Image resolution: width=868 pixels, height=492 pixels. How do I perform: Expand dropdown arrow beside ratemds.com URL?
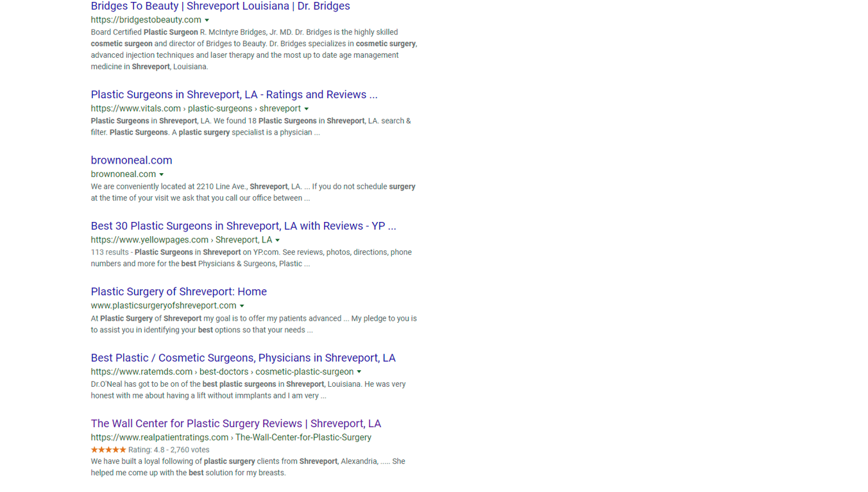tap(359, 372)
